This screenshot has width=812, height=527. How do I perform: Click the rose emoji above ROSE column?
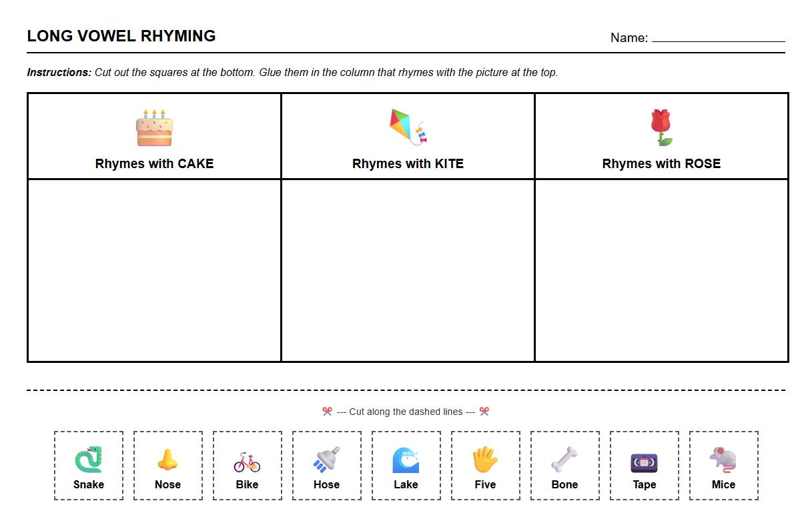click(661, 127)
